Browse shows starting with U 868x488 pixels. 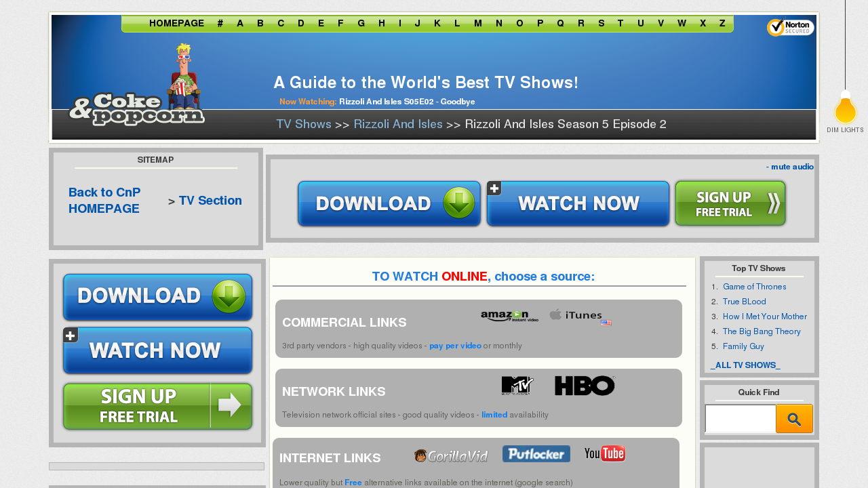click(x=641, y=23)
